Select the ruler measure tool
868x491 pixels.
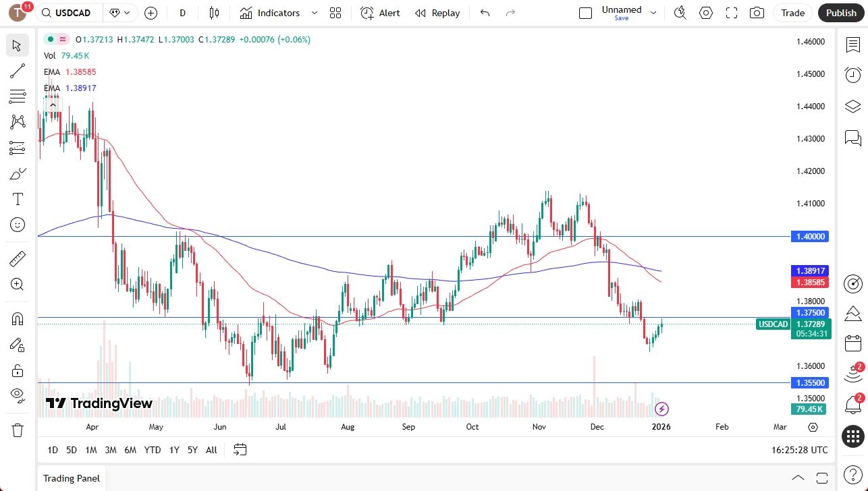coord(18,258)
